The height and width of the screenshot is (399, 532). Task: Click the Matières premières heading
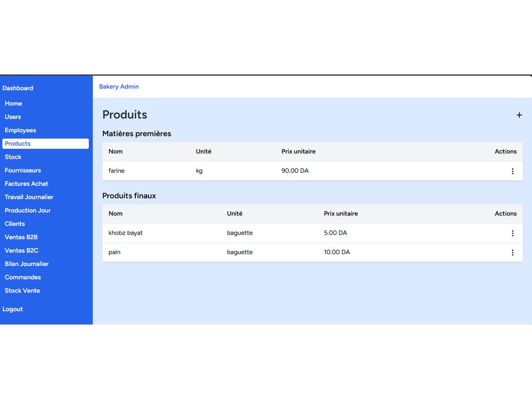click(137, 133)
